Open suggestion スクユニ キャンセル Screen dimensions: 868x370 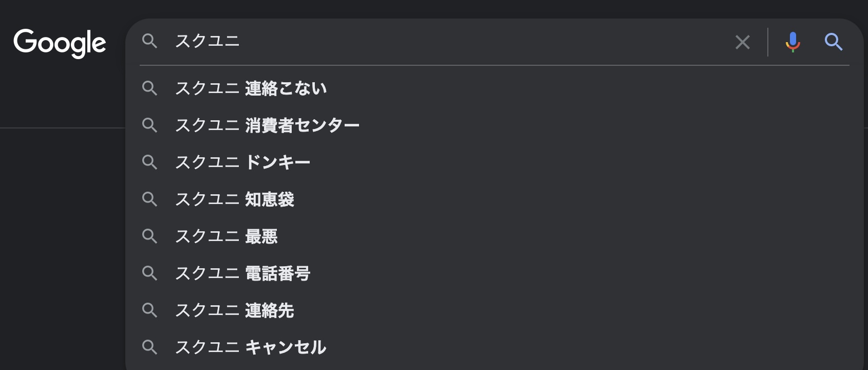coord(495,347)
